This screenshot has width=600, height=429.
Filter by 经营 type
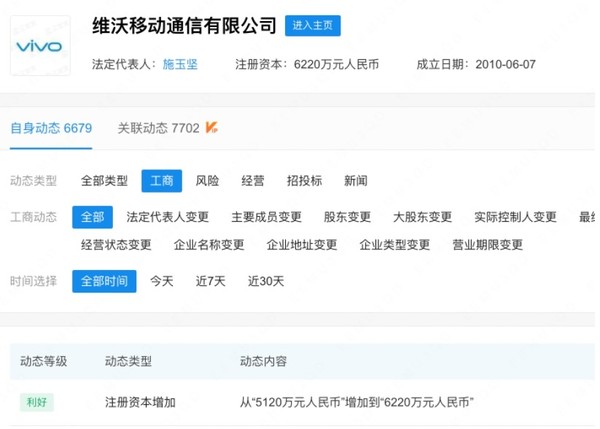[253, 181]
